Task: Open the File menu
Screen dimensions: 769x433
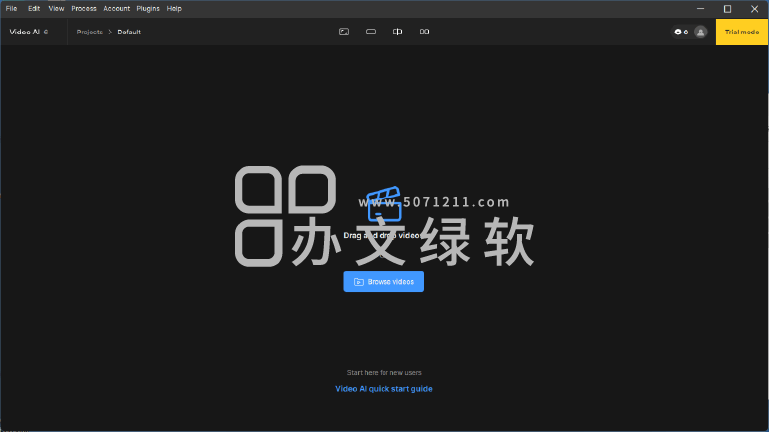Action: (11, 8)
